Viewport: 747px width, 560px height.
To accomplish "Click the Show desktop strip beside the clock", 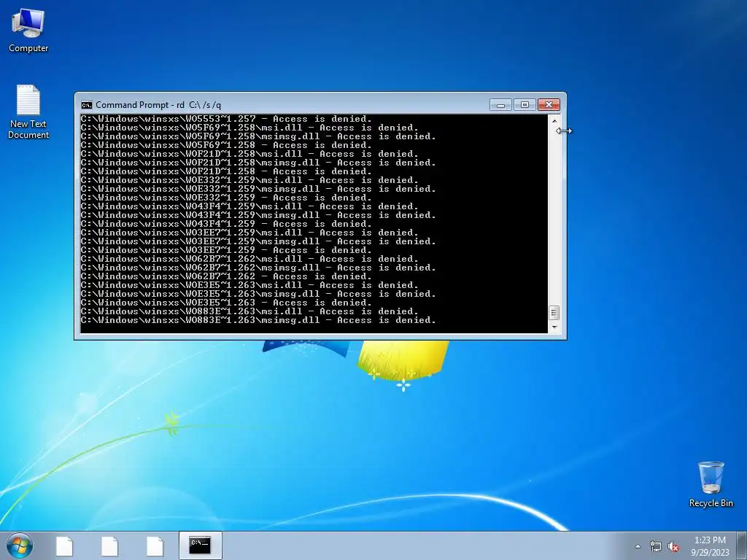I will coord(743,545).
